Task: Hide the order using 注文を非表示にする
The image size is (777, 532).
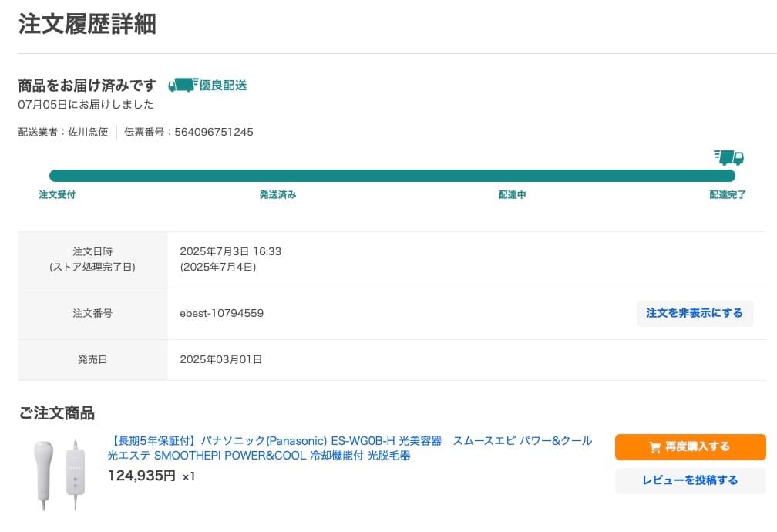Action: coord(695,314)
